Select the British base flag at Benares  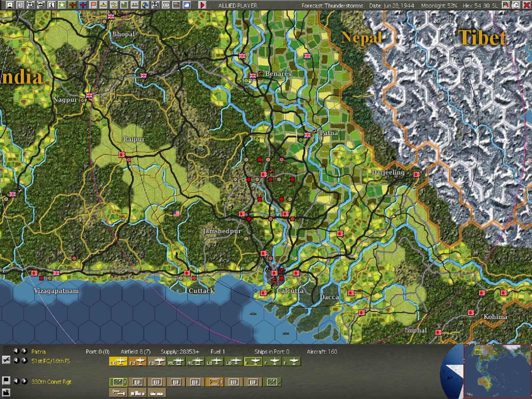pyautogui.click(x=253, y=76)
